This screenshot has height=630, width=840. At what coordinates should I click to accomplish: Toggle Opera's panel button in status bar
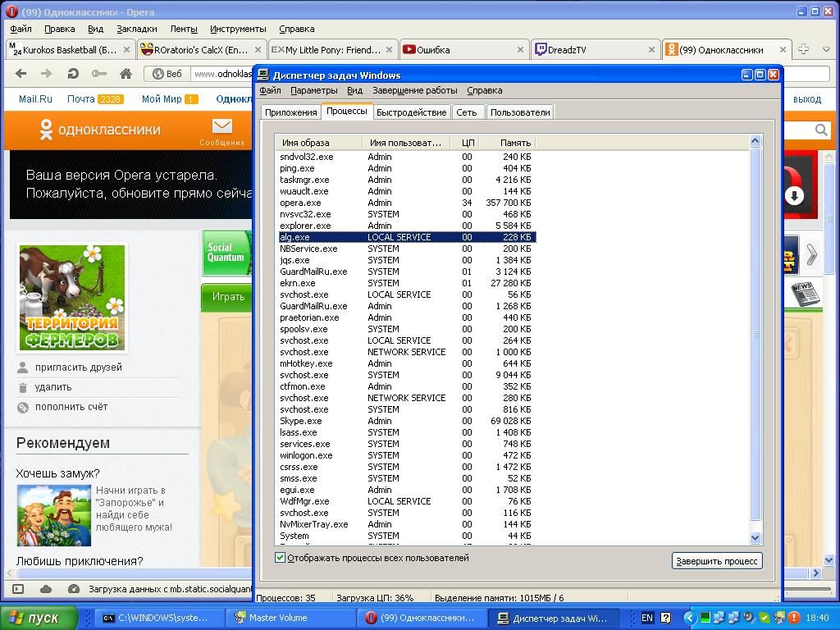click(18, 589)
